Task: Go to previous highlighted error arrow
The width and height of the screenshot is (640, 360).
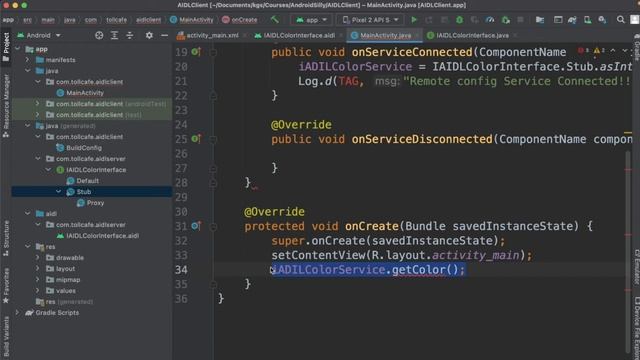Action: pos(613,51)
